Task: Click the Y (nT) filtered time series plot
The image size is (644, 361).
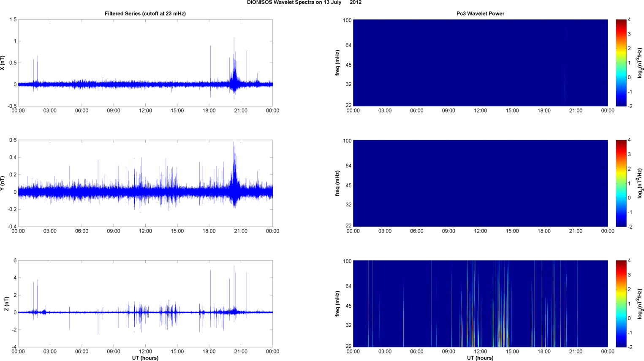Action: (145, 183)
